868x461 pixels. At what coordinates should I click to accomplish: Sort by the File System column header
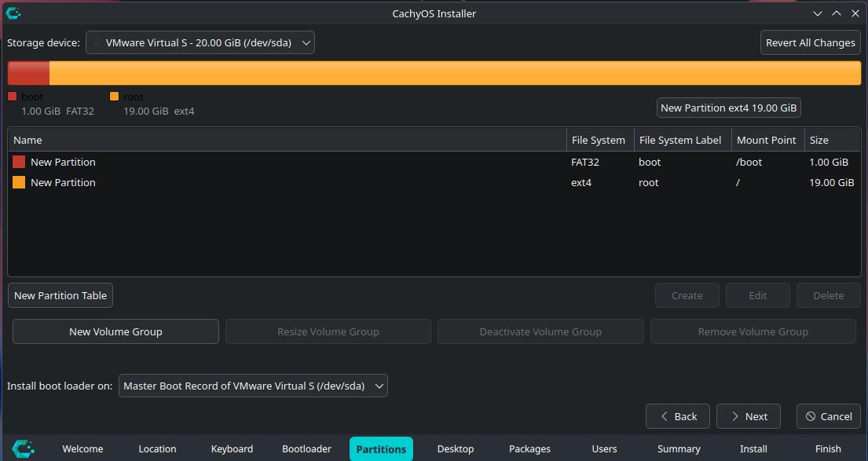pos(600,140)
